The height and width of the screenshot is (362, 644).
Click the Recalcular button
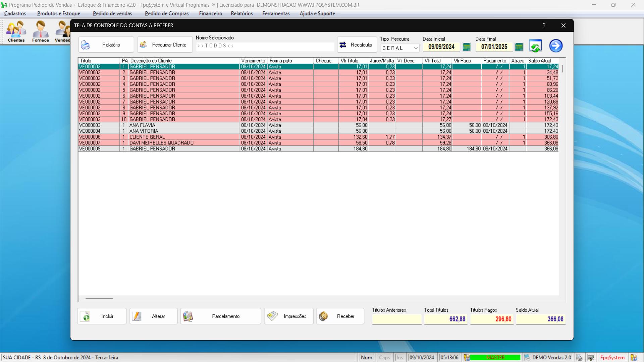pyautogui.click(x=357, y=45)
